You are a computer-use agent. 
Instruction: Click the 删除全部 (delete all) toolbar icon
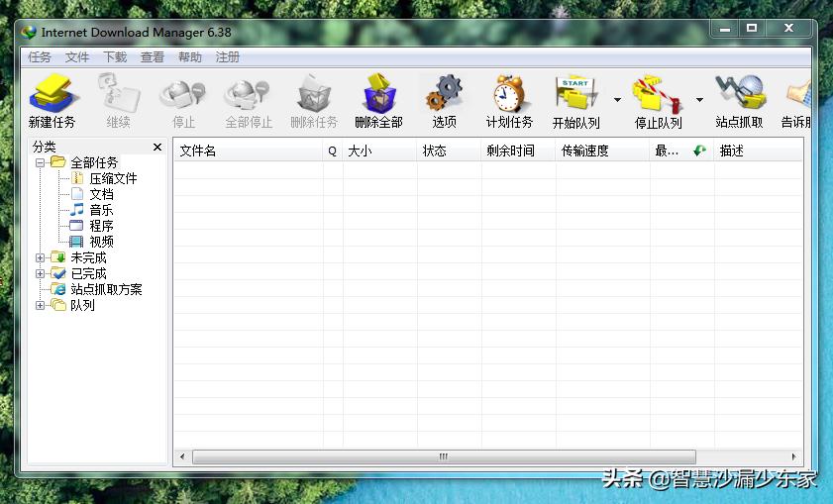pos(378,93)
